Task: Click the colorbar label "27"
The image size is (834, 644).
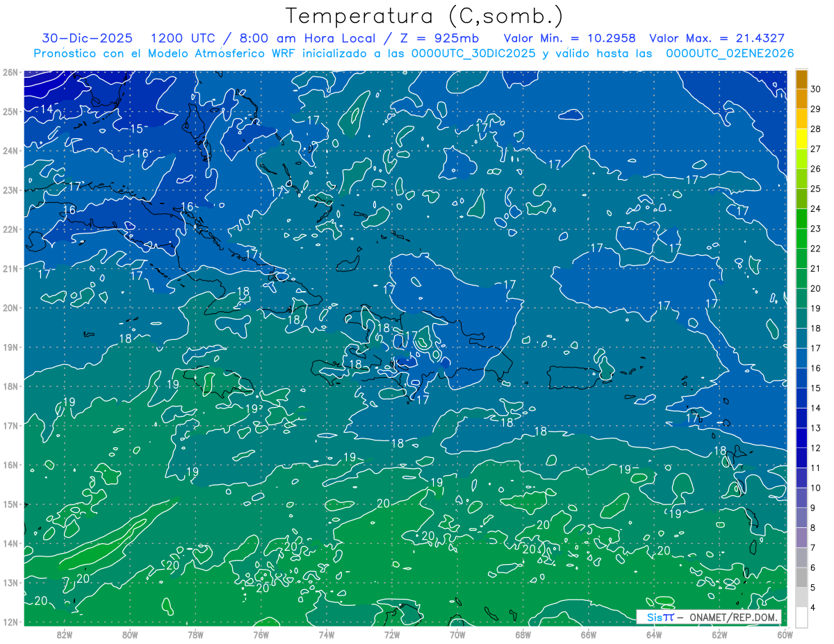Action: coord(815,149)
